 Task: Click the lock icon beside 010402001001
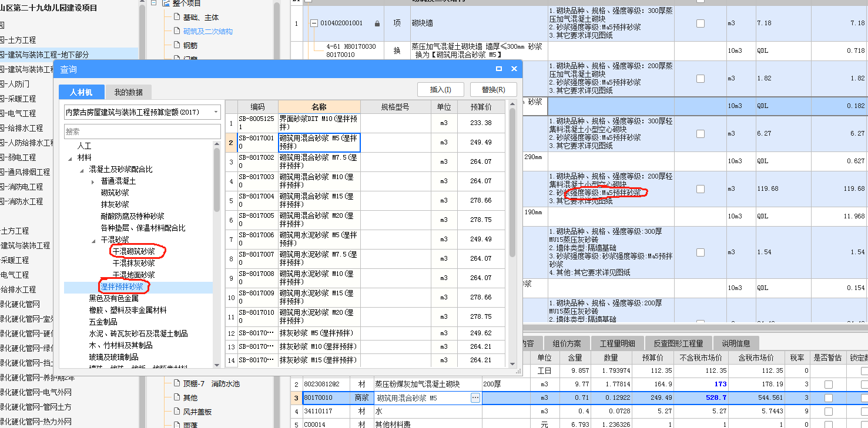(x=377, y=23)
